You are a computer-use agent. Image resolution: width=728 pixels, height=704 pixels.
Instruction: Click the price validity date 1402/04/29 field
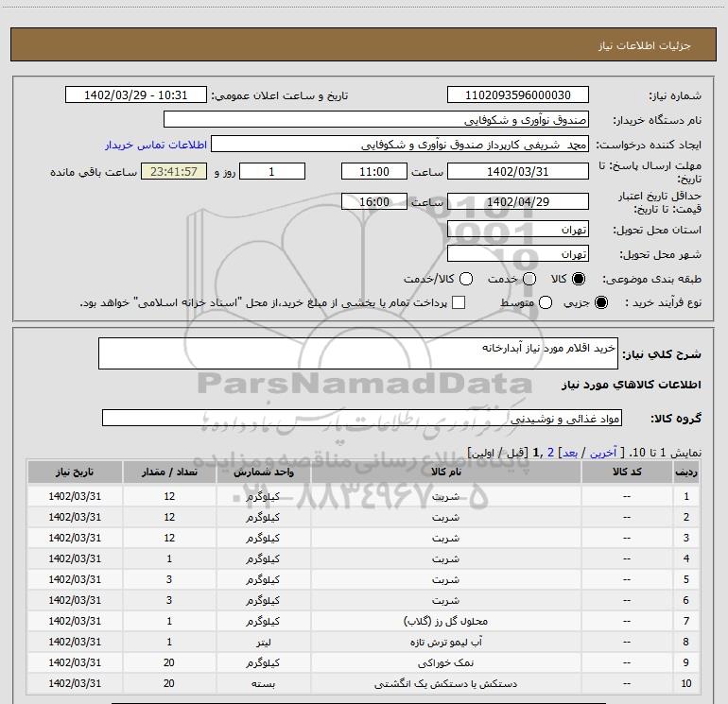(x=518, y=202)
